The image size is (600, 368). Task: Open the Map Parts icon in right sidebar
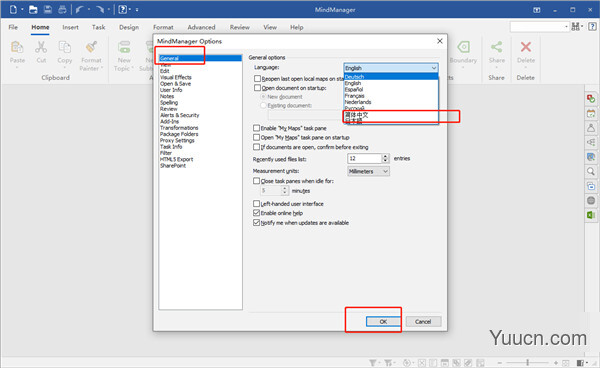[x=591, y=142]
